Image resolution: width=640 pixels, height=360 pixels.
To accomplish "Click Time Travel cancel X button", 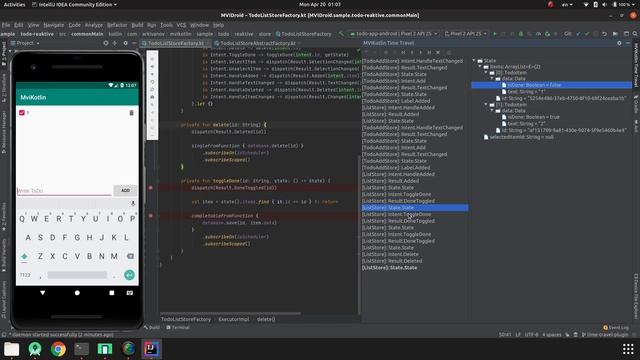I will pyautogui.click(x=438, y=52).
